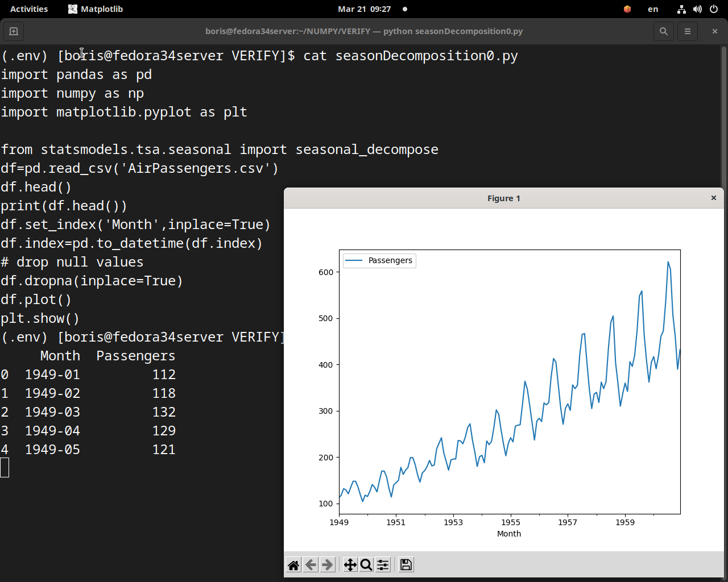
Task: Open the volume speaker icon
Action: tap(697, 9)
